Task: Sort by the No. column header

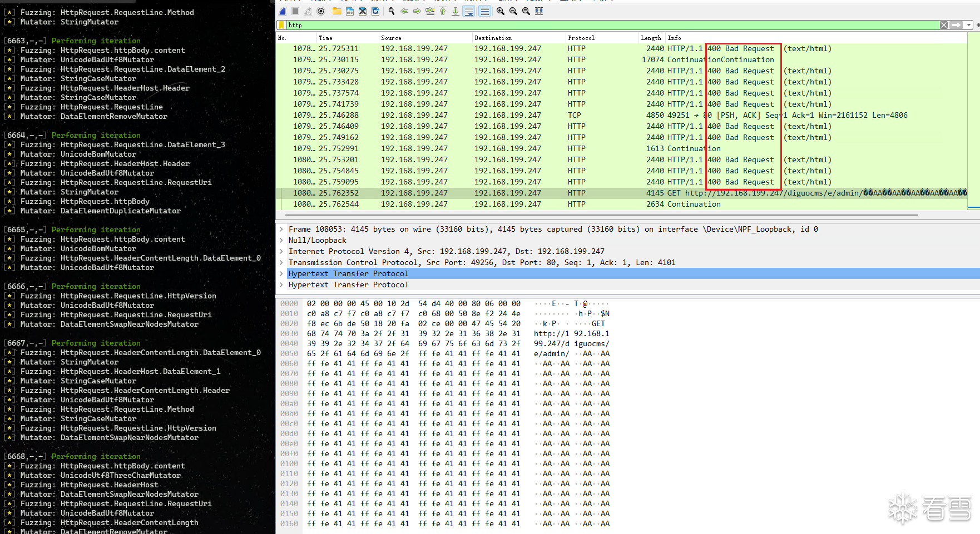Action: click(296, 38)
